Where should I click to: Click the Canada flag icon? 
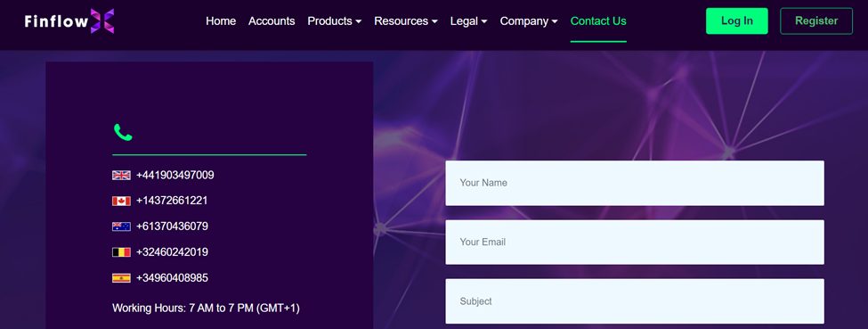click(x=121, y=201)
